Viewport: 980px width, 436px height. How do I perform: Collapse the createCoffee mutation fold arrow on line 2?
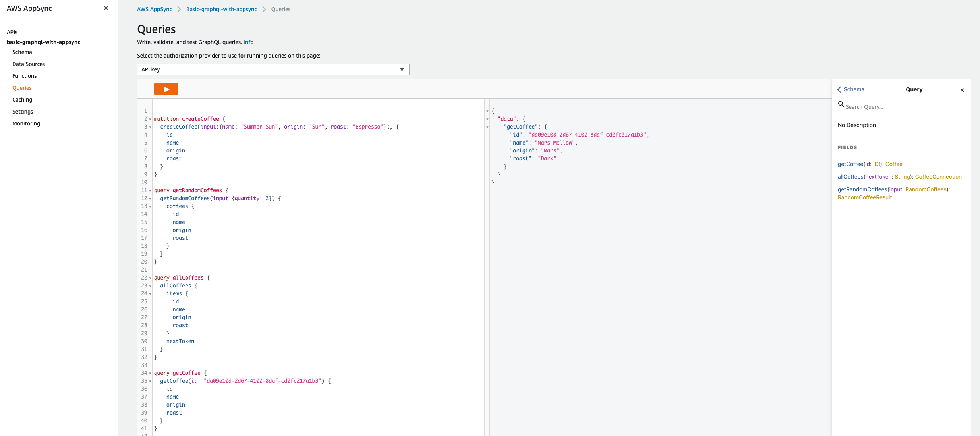[150, 119]
